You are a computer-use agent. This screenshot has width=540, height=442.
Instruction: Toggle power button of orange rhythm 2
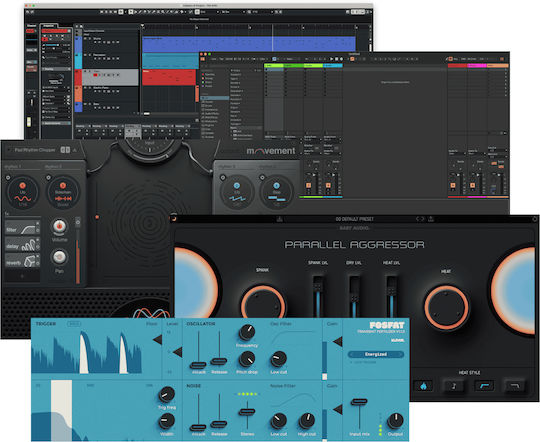pyautogui.click(x=48, y=178)
